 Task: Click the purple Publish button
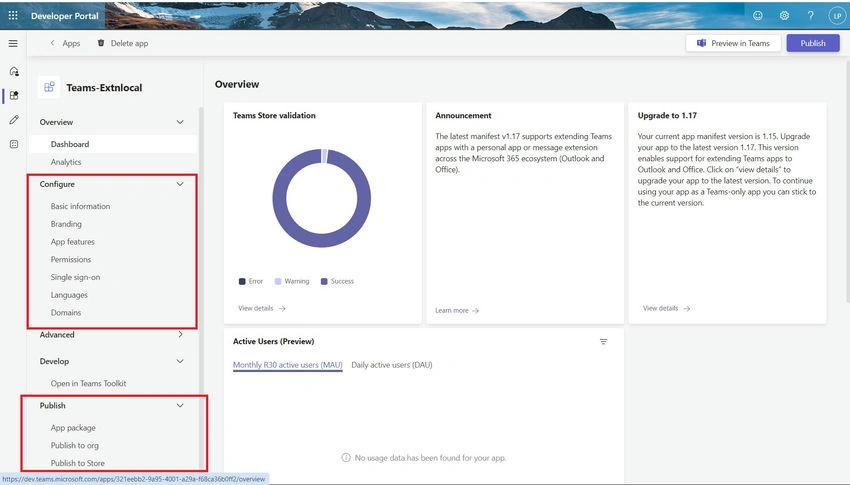(813, 43)
